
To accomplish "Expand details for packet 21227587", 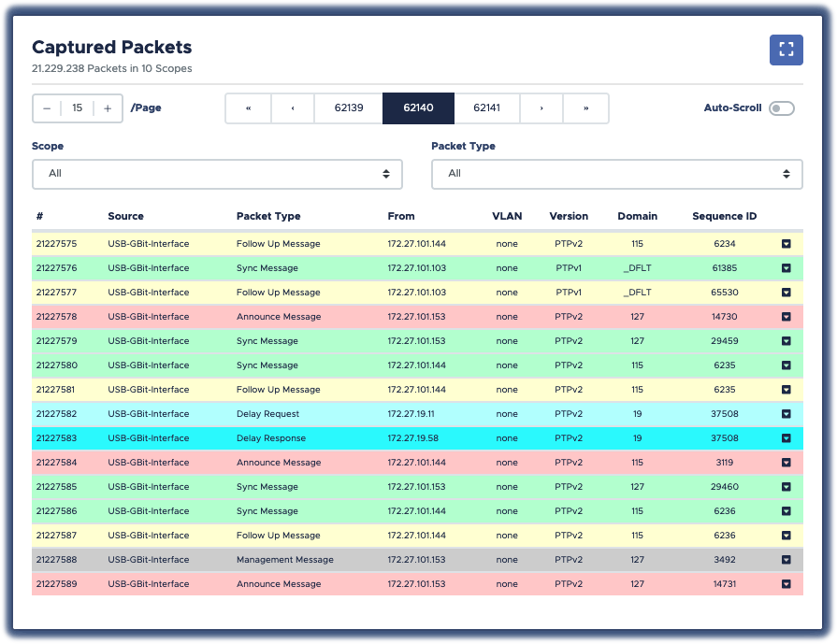I will click(786, 536).
